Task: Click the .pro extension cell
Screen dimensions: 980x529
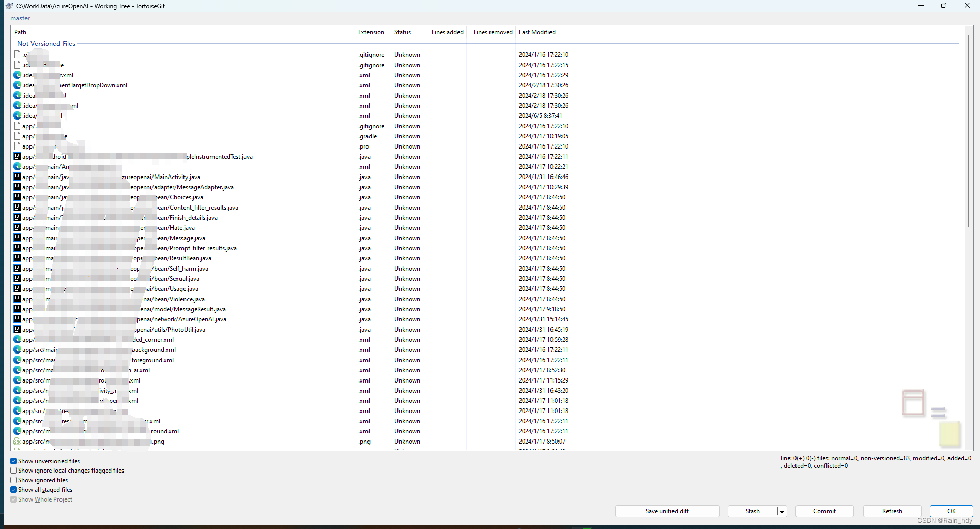Action: pos(363,146)
